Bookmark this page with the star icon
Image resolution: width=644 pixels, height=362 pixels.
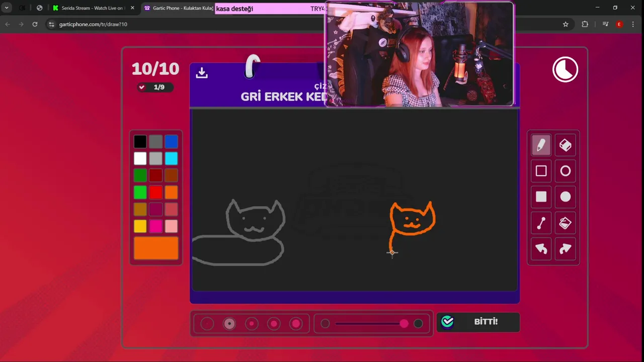[566, 24]
